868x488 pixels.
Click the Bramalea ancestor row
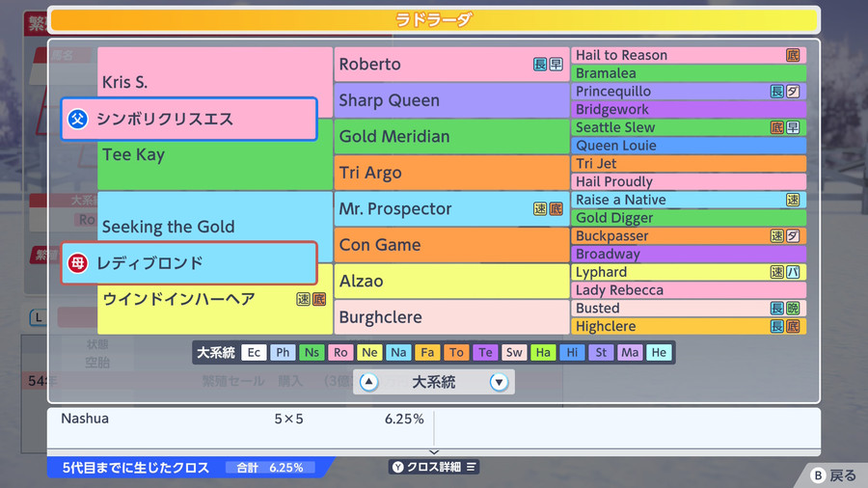[x=689, y=73]
